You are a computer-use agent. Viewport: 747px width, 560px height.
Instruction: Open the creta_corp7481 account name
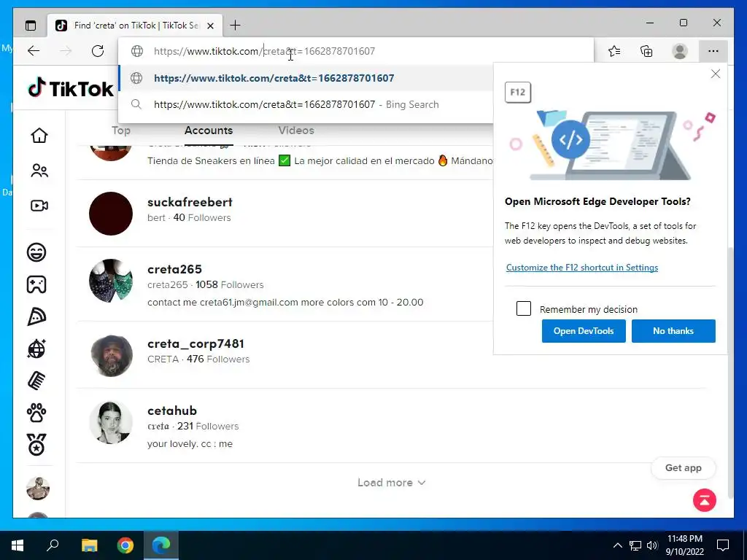point(196,343)
